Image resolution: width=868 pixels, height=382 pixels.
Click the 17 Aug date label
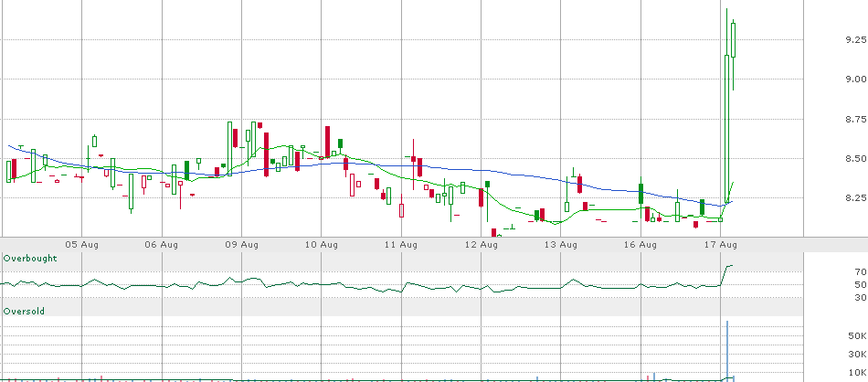click(x=721, y=244)
